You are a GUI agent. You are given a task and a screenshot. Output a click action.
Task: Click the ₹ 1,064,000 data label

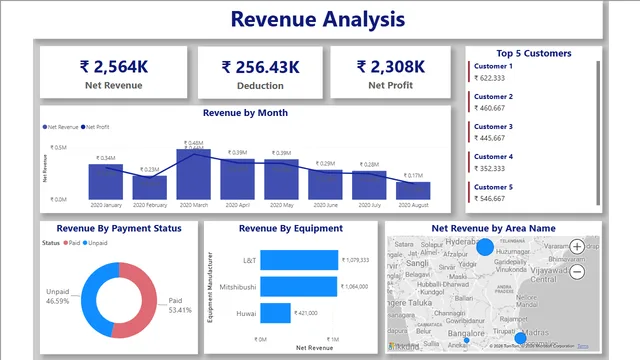point(354,287)
